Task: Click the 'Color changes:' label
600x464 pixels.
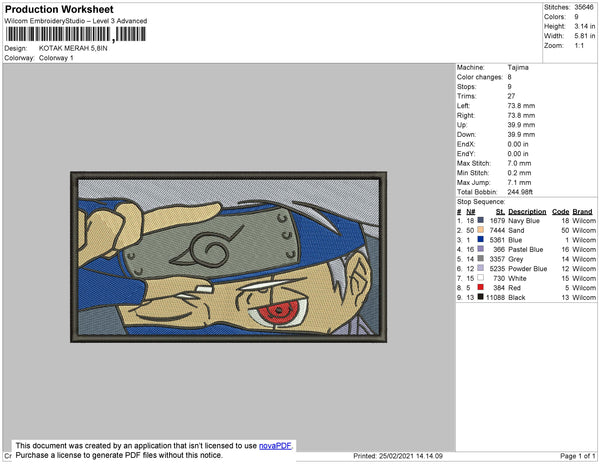Action: pyautogui.click(x=480, y=77)
